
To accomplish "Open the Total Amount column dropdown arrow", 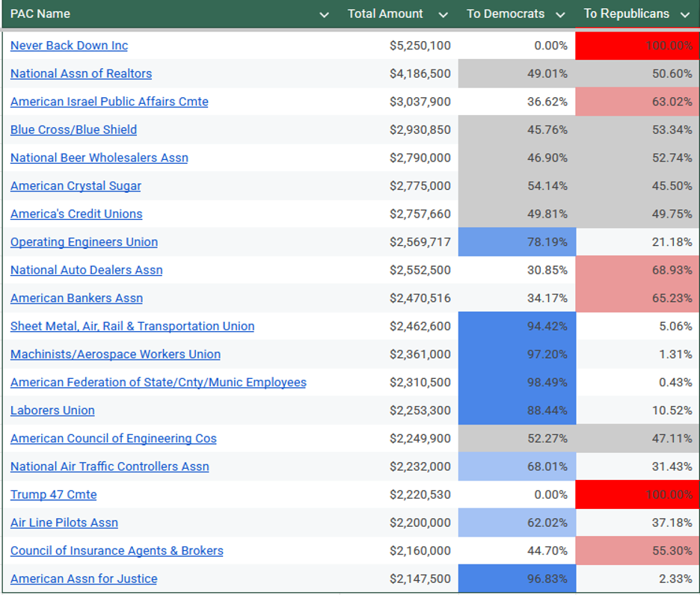I will (443, 15).
